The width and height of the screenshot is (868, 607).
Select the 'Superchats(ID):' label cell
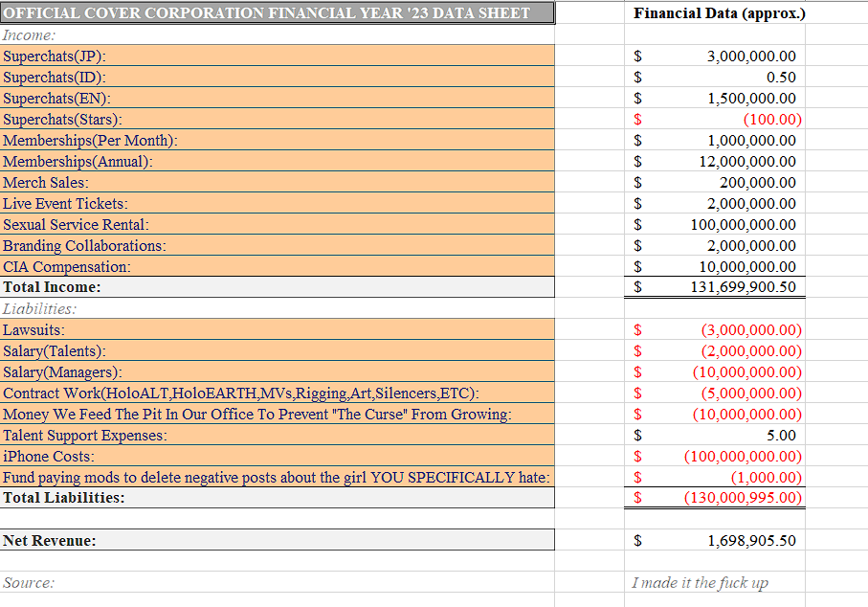tap(277, 77)
